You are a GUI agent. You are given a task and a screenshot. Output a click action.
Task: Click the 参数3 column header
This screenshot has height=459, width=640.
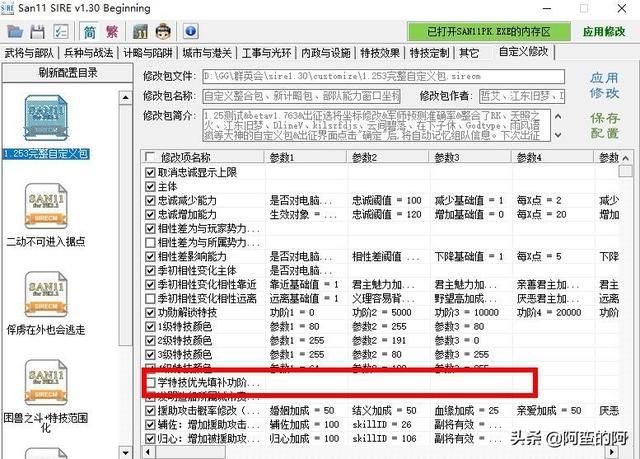coord(470,157)
